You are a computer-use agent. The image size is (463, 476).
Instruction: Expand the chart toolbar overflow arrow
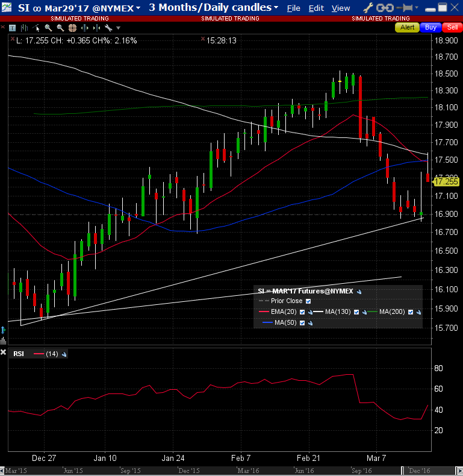118,28
